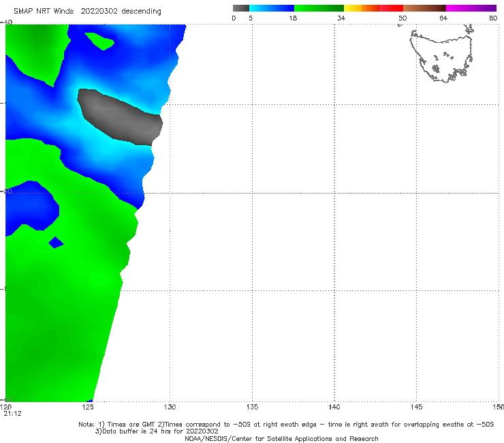Click the magenta-purple segment of the color bar
This screenshot has height=443, width=504.
(471, 8)
